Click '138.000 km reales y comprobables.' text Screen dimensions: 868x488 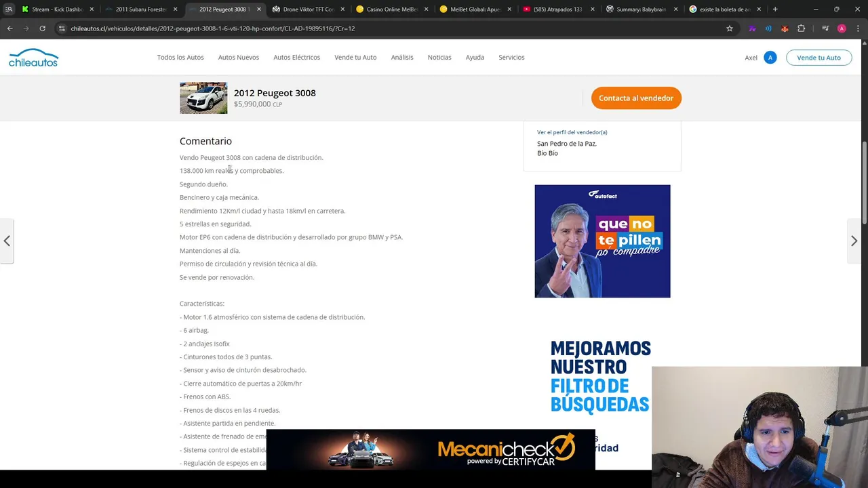231,171
